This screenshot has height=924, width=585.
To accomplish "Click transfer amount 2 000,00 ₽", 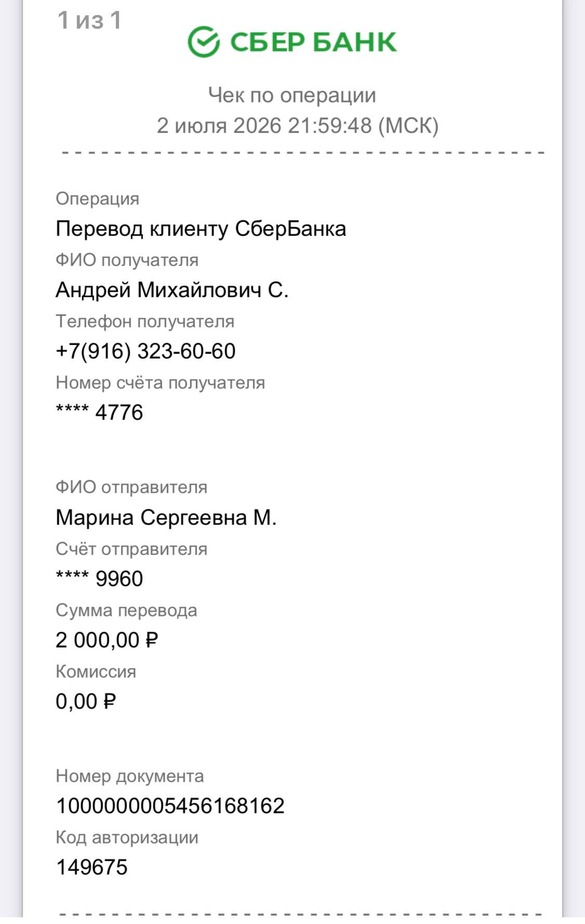I will point(107,640).
